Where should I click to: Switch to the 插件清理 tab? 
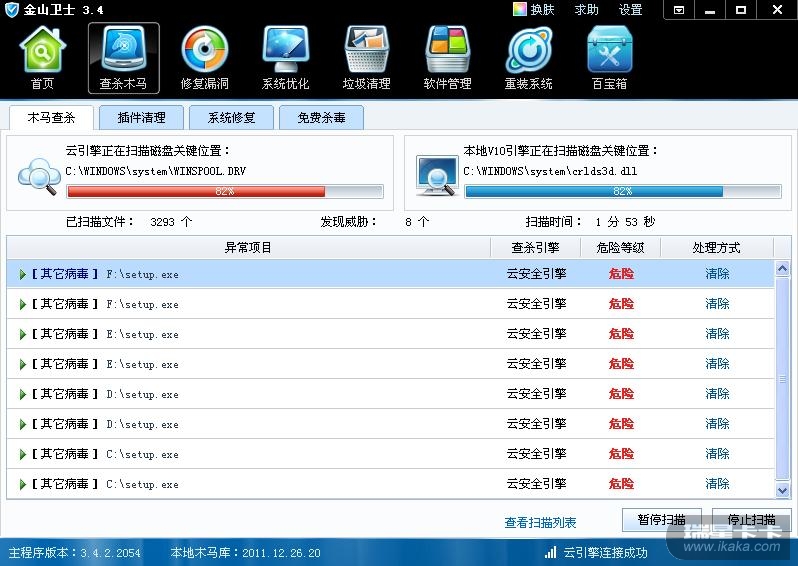pos(141,118)
